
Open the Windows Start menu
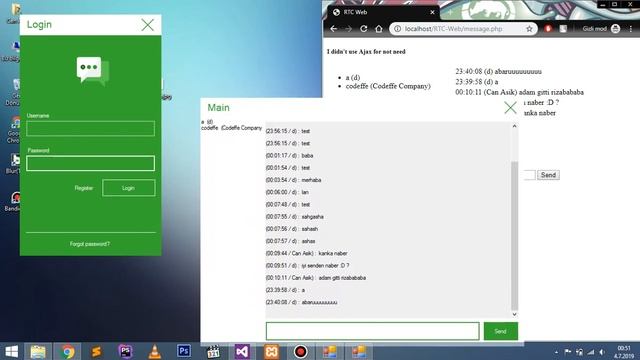pos(11,351)
